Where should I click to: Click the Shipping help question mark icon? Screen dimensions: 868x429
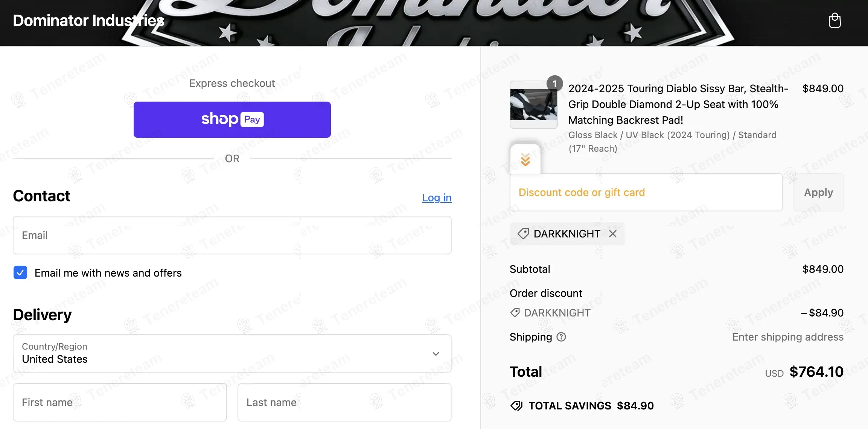click(561, 337)
